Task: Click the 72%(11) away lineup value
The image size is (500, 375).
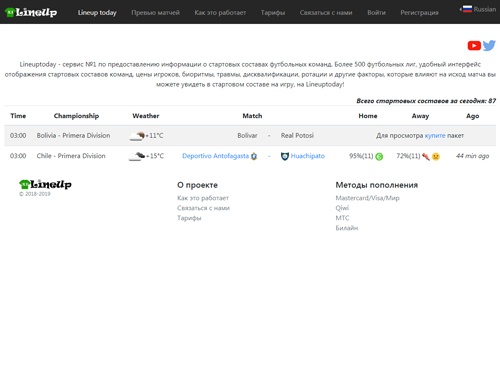Action: click(408, 156)
